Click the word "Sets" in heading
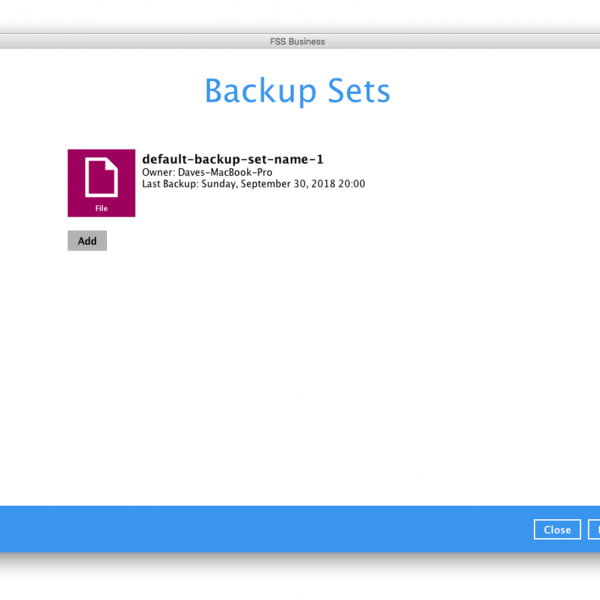Viewport: 600px width, 600px height. click(359, 91)
